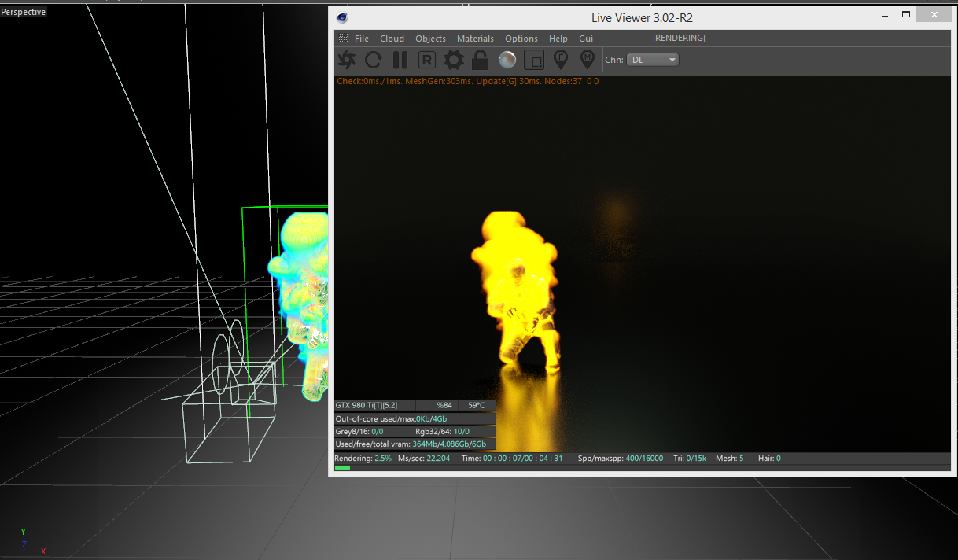The height and width of the screenshot is (560, 958).
Task: Open the Gui menu
Action: (x=586, y=39)
